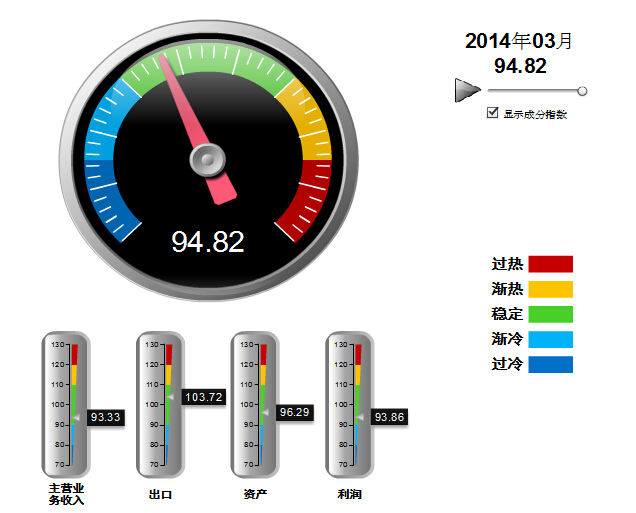This screenshot has height=513, width=636.
Task: Click the time slider handle knob
Action: click(582, 91)
